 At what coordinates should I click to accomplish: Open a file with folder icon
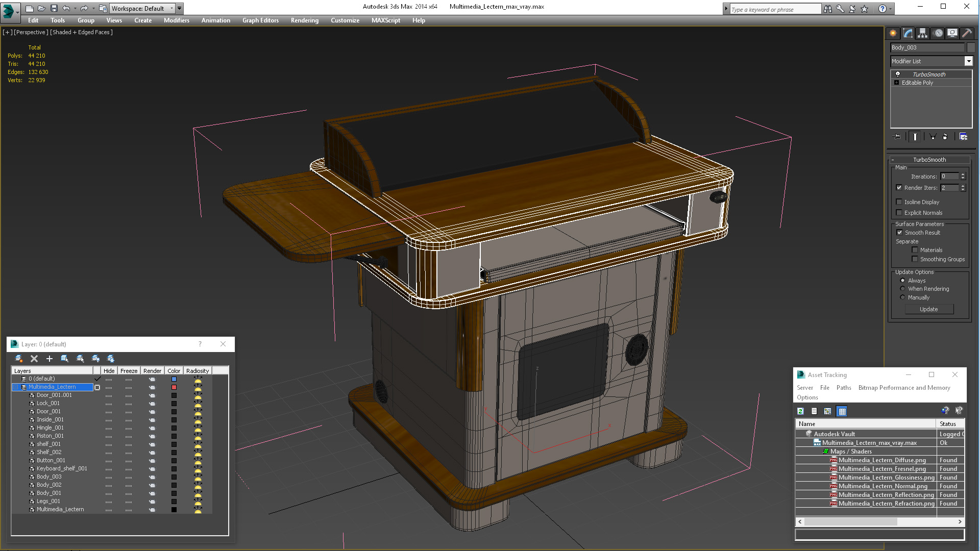point(41,8)
